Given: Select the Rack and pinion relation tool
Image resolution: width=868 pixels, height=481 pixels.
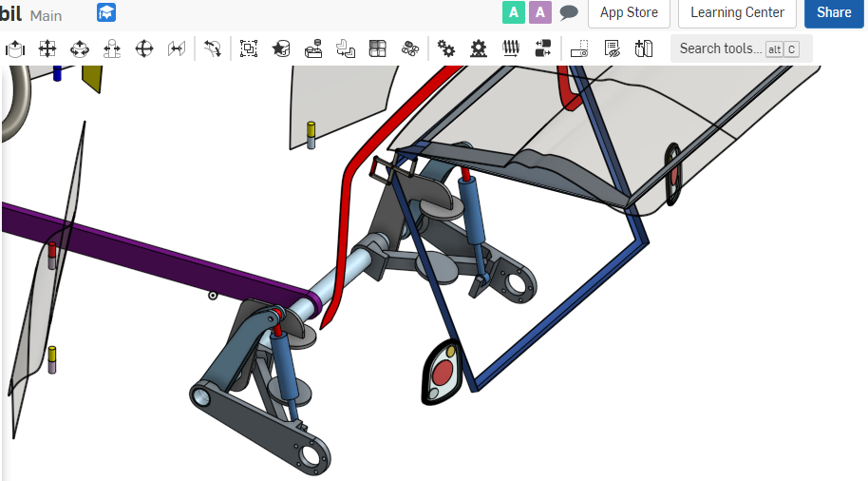Looking at the screenshot, I should 479,48.
